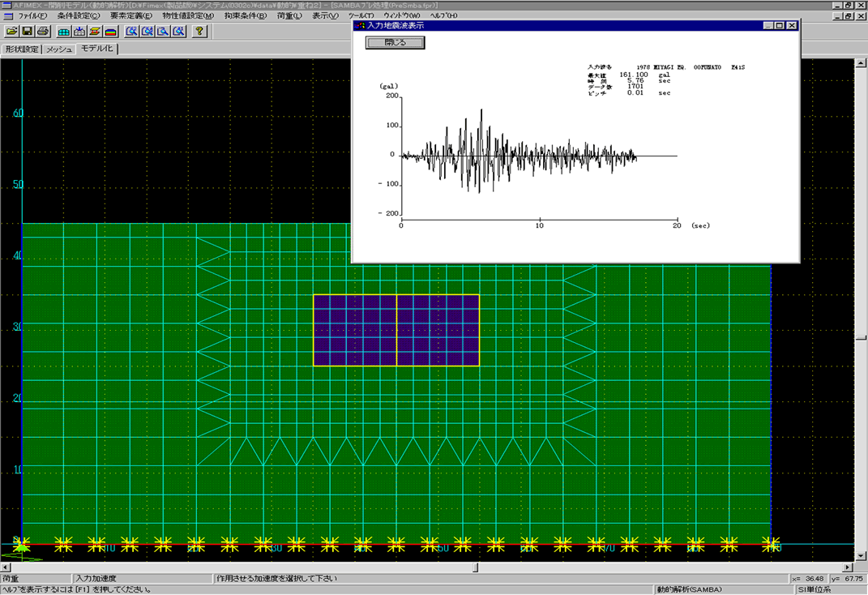Click the red and blue contour icon
Screen dimensions: 868x595
109,32
